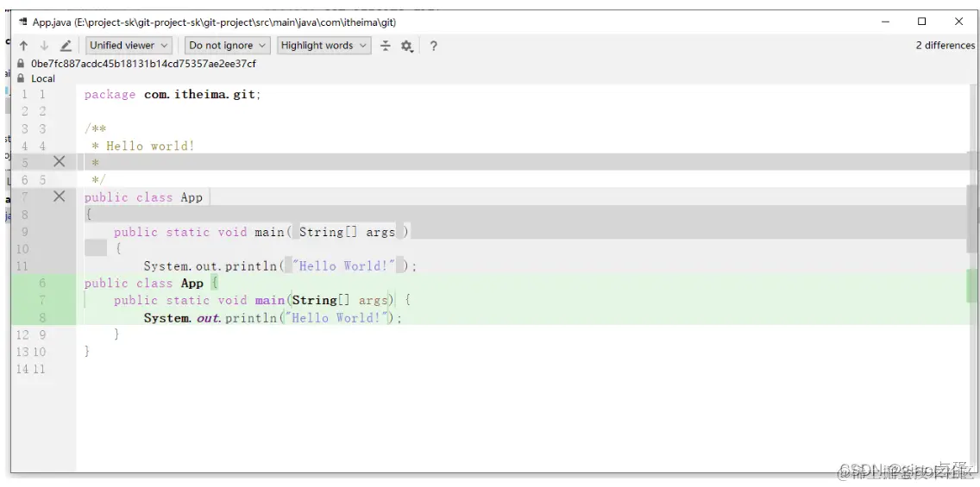Viewport: 980px width, 487px height.
Task: Maximize the App.java diff window
Action: [921, 22]
